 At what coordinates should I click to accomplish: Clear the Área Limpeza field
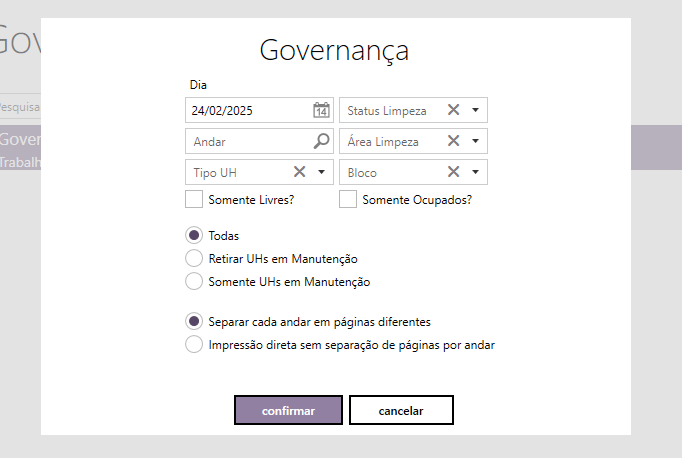(453, 141)
